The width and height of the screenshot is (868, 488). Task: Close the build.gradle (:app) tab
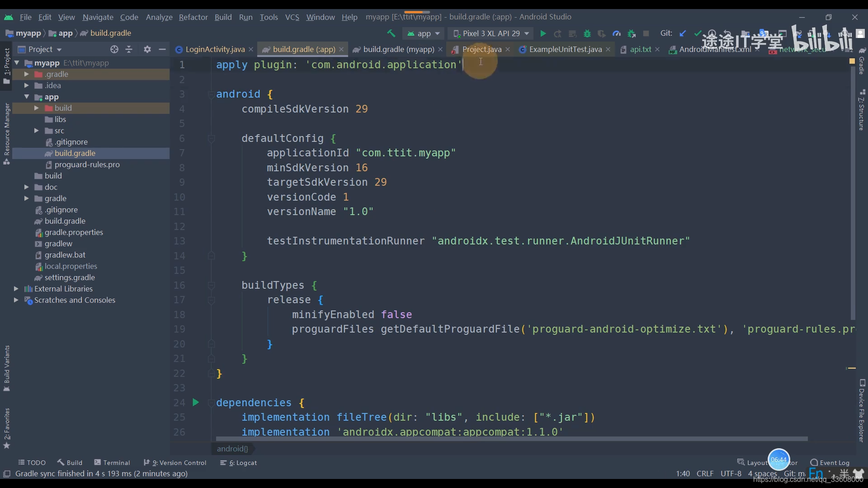(341, 49)
